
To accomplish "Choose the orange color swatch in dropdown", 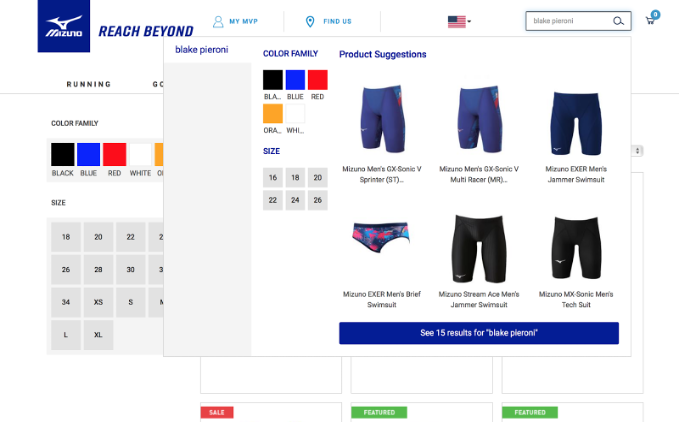I will click(273, 114).
